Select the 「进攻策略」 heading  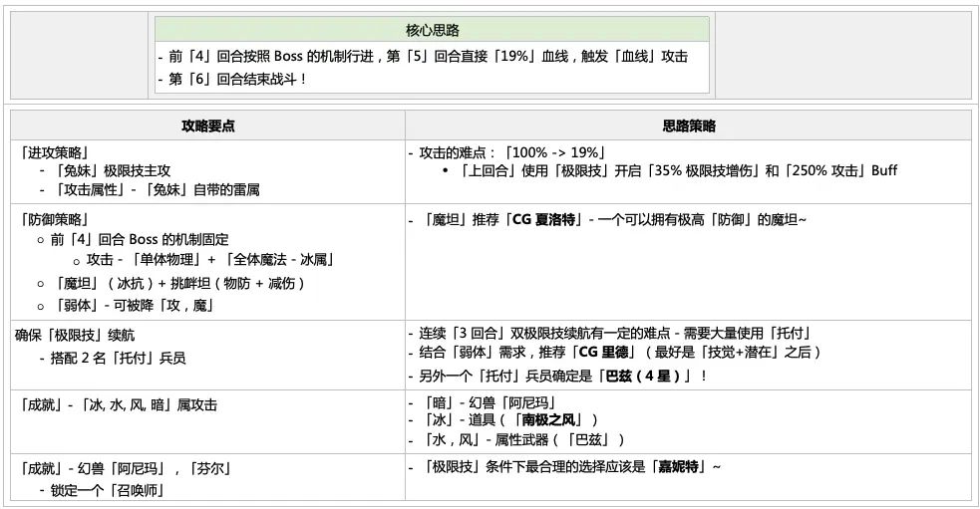53,152
